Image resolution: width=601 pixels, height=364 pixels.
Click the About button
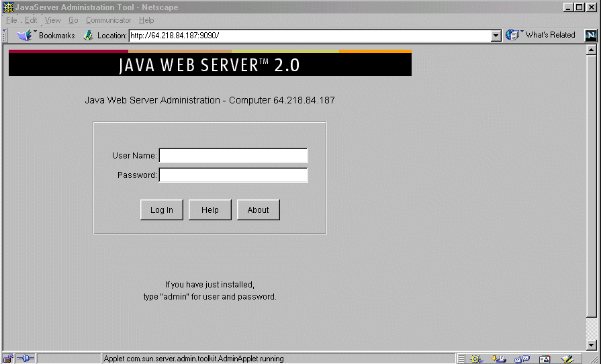pos(259,210)
